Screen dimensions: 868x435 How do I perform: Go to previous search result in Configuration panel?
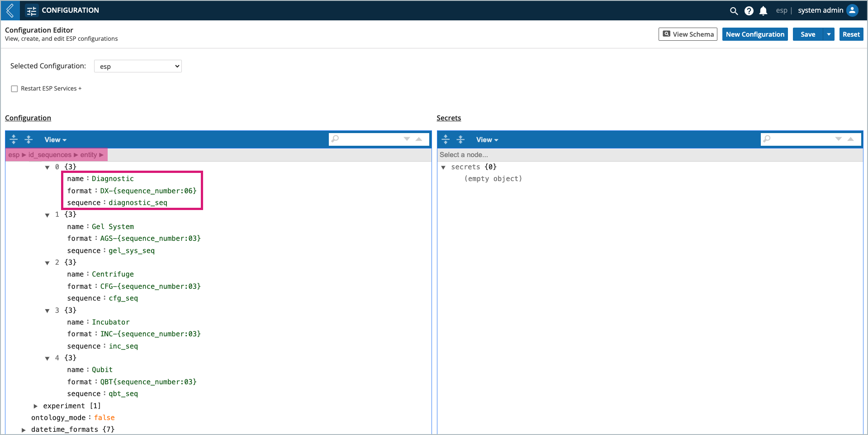click(x=419, y=139)
